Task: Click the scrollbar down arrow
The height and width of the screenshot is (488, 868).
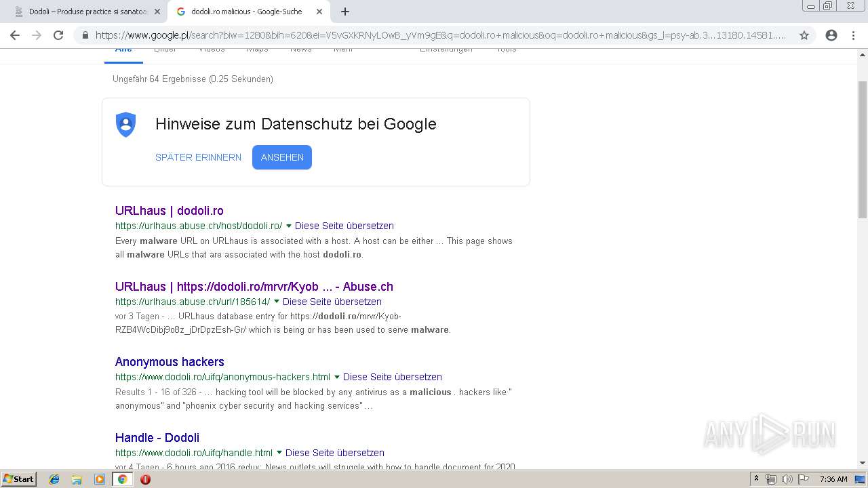Action: click(x=863, y=463)
